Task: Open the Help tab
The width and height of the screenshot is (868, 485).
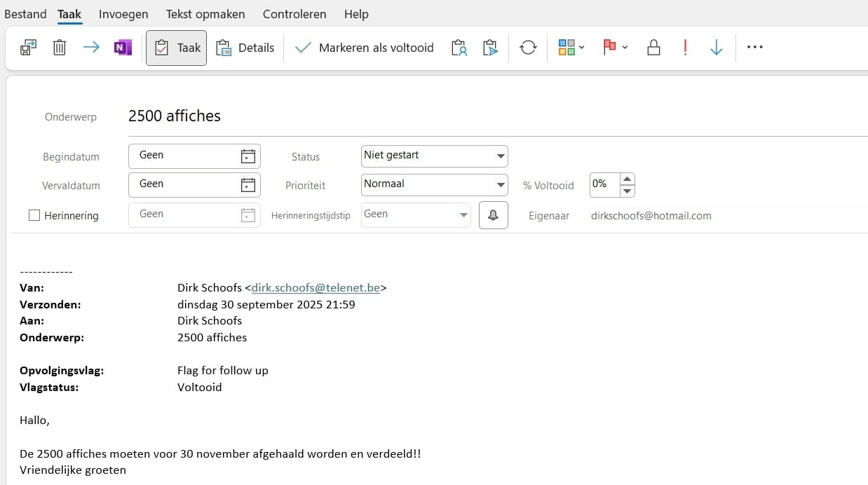Action: click(356, 14)
